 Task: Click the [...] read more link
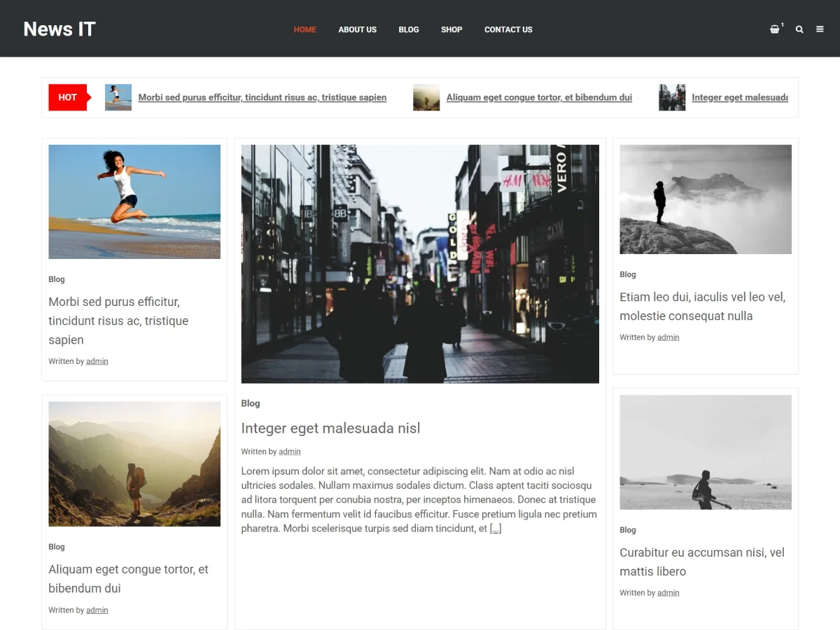click(496, 528)
